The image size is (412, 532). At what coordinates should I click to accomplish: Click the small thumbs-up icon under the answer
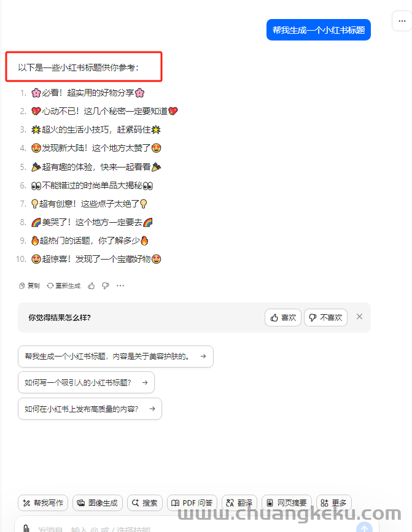[91, 286]
